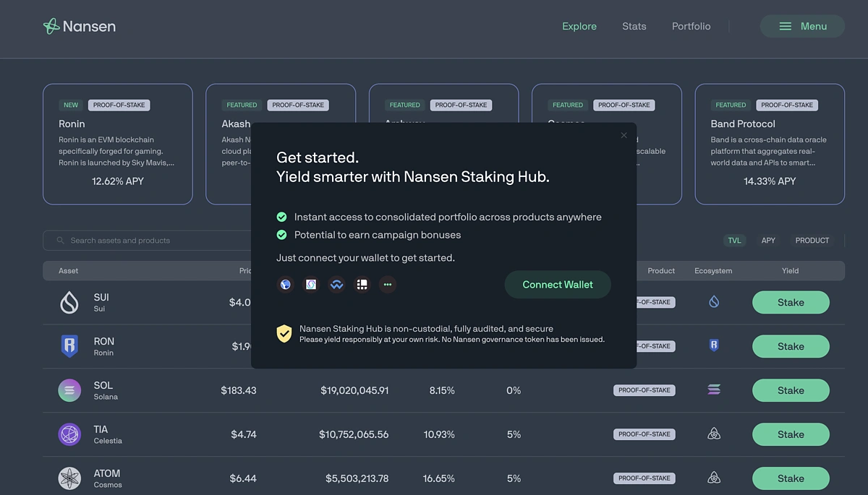Click the Product column header
This screenshot has height=495, width=868.
click(x=661, y=271)
